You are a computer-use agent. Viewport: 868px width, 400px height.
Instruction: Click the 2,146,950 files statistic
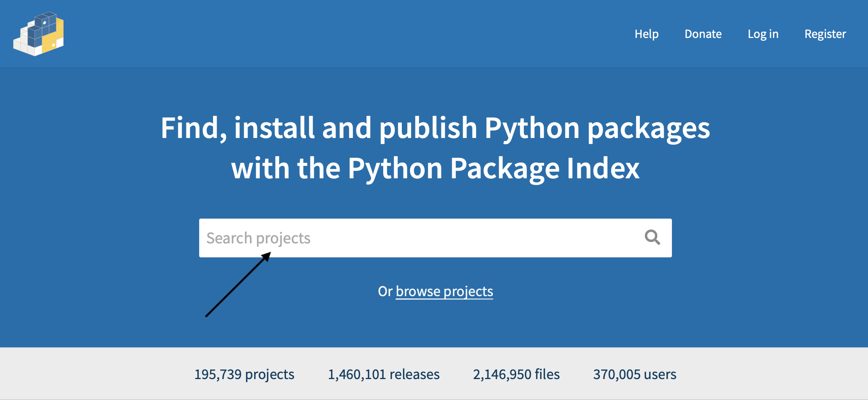coord(516,374)
